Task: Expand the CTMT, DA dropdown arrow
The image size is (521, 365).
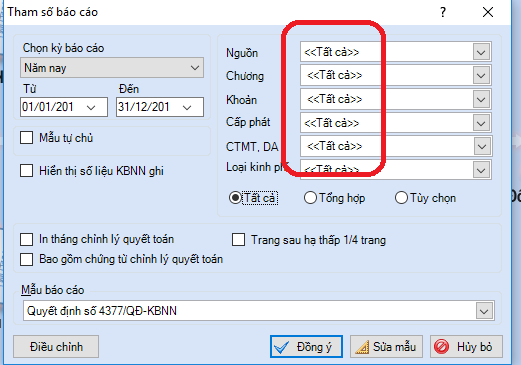Action: 482,146
